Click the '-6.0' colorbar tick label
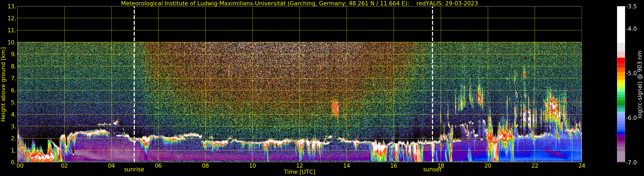 (631, 118)
